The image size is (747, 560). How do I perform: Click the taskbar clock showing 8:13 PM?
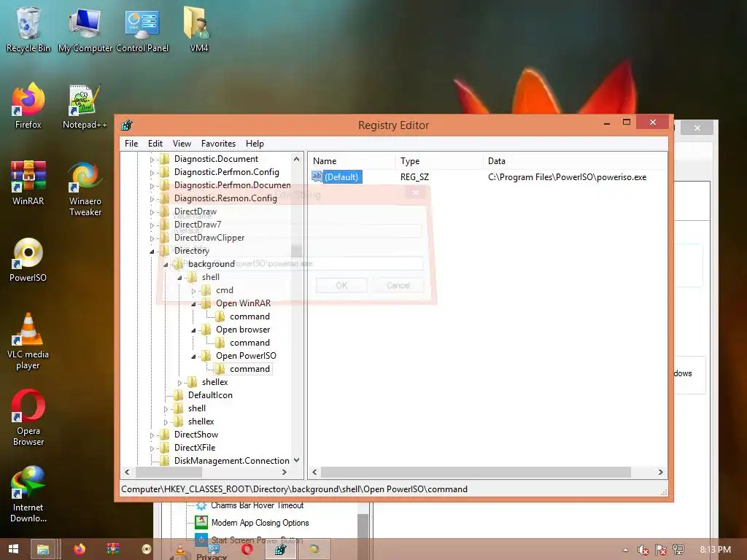pyautogui.click(x=715, y=550)
